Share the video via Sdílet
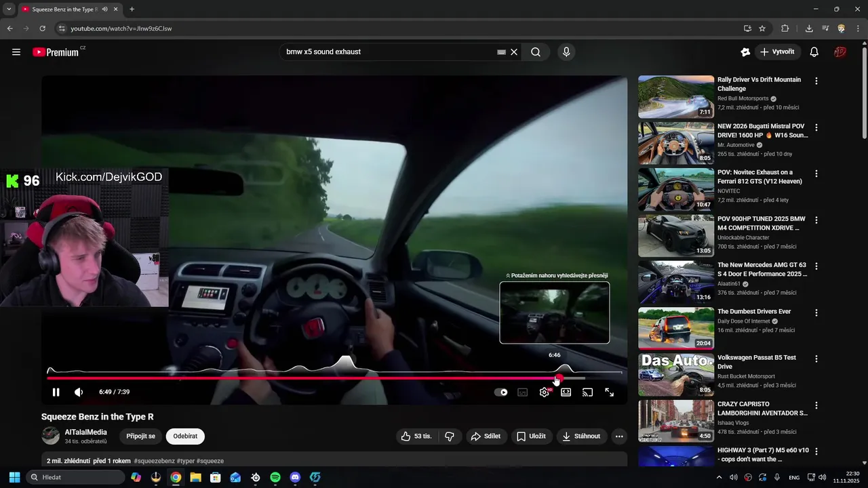The height and width of the screenshot is (488, 868). coord(486,436)
